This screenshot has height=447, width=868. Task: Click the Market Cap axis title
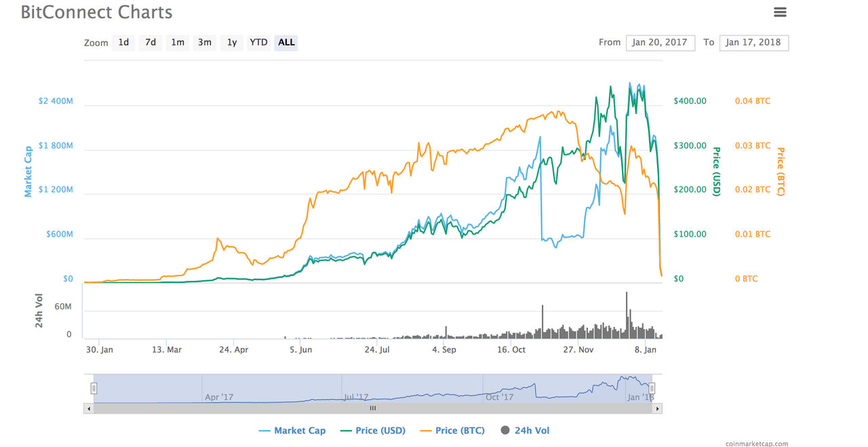click(28, 172)
